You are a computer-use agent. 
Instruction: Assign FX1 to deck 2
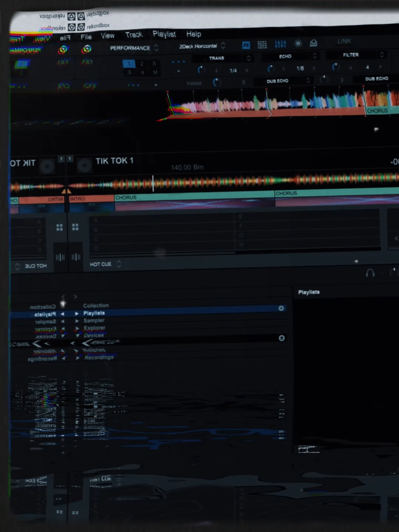142,64
